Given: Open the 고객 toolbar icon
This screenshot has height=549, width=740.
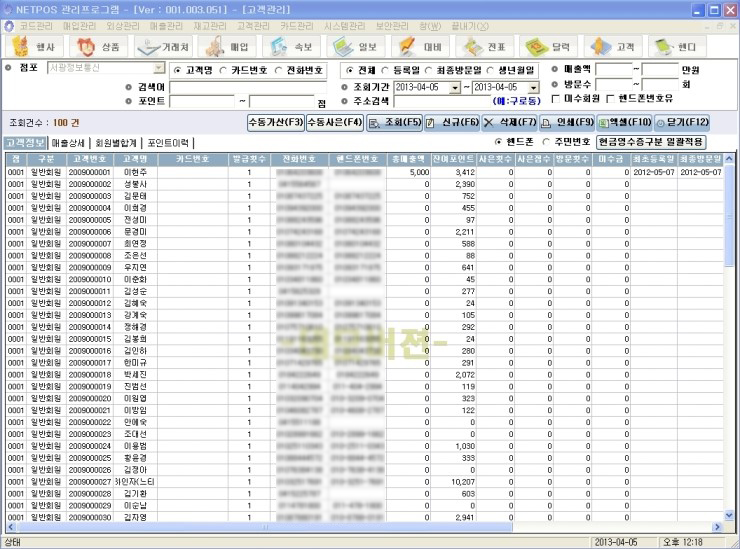Looking at the screenshot, I should pyautogui.click(x=613, y=47).
